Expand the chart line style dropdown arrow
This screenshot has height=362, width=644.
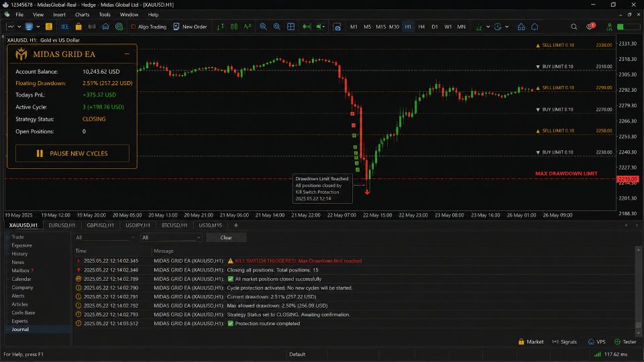[x=19, y=27]
